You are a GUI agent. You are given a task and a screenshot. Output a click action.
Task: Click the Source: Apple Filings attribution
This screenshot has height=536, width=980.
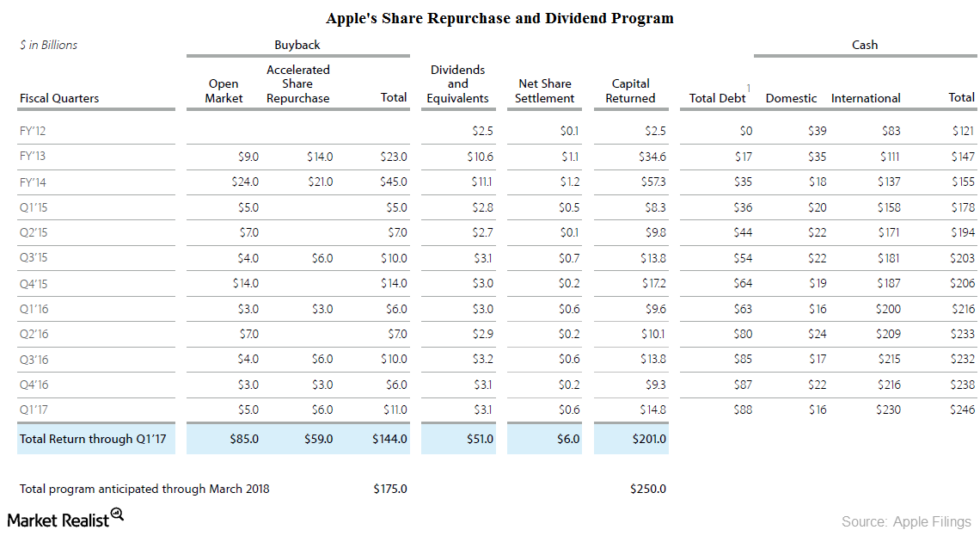(x=907, y=521)
